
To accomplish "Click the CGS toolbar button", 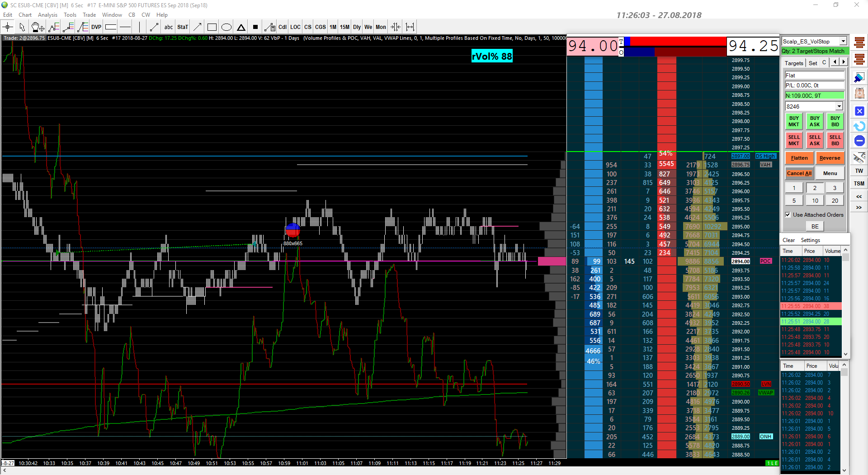I will click(x=321, y=27).
